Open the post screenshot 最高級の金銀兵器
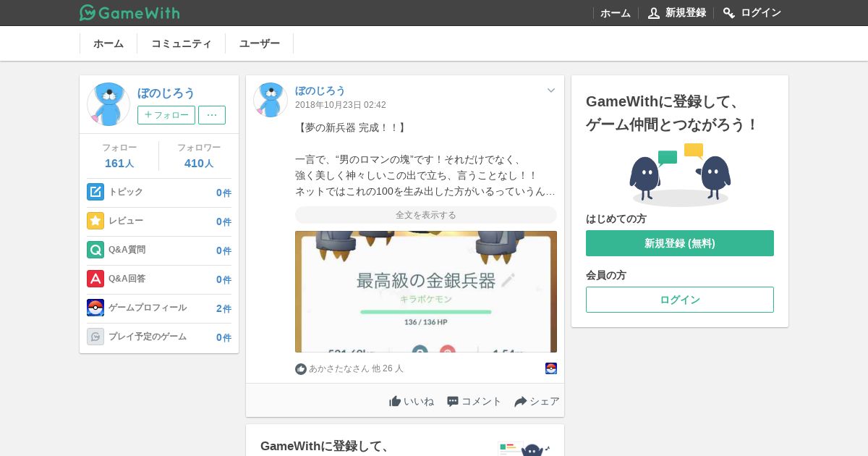Screen dimensions: 868x456 click(x=426, y=292)
